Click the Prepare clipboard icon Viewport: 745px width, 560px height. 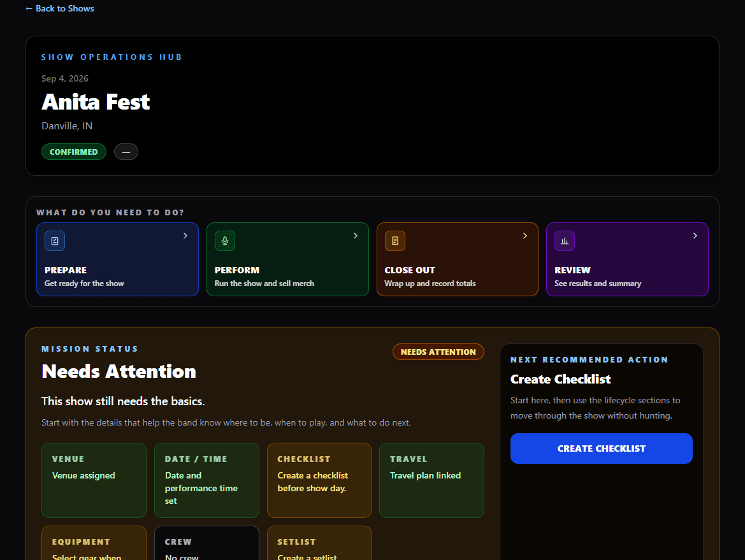(55, 241)
